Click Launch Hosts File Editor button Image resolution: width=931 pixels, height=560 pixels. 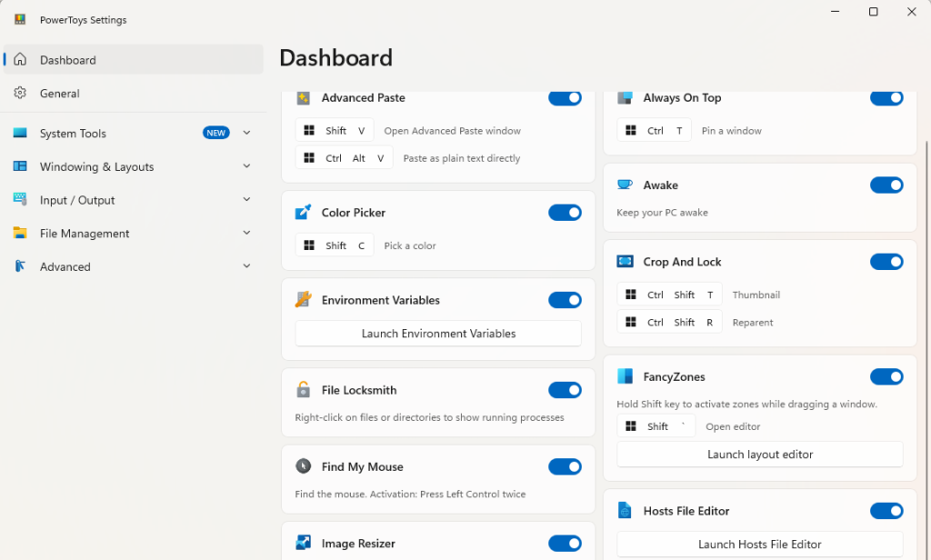point(760,544)
